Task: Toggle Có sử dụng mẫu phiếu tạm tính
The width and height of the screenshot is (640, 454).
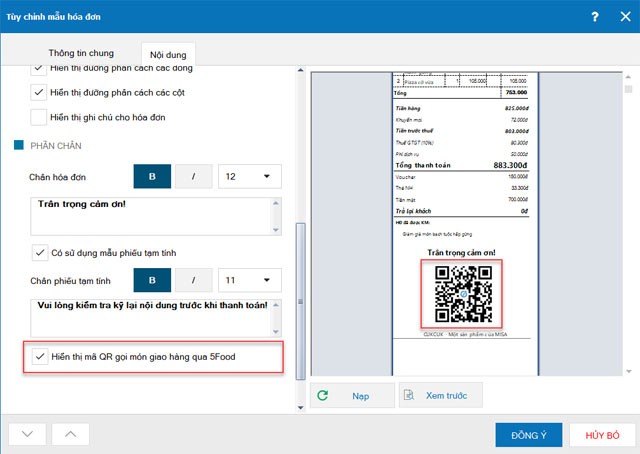Action: point(39,252)
